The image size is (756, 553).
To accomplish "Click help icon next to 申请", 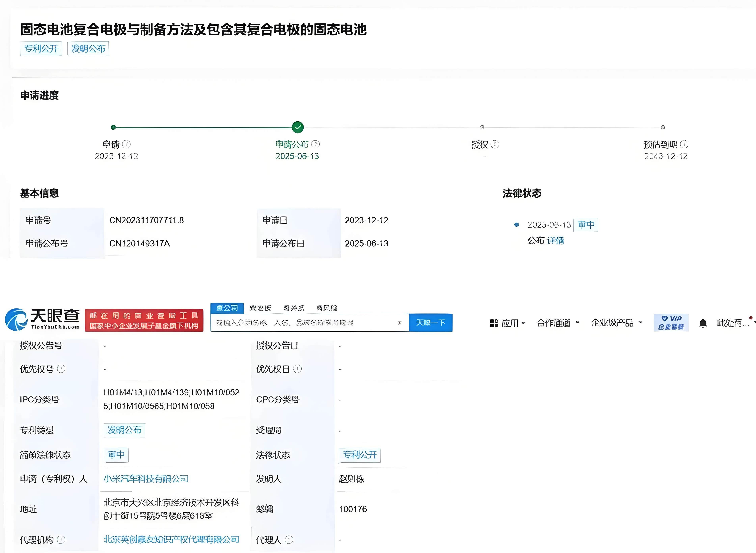I will [126, 145].
